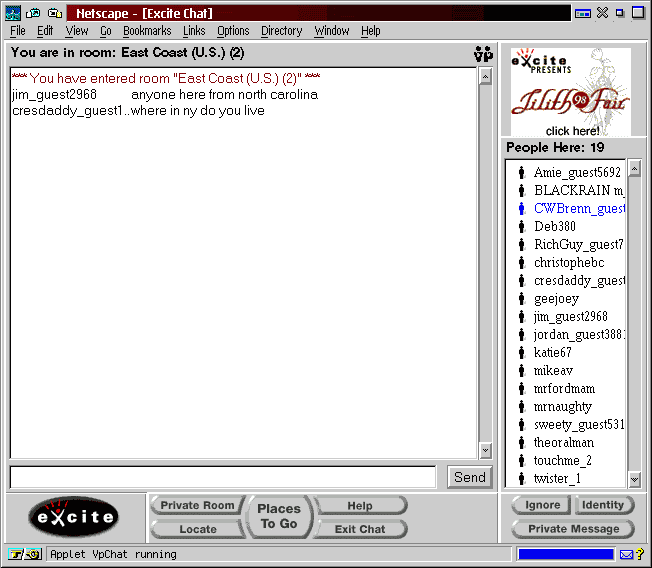Image resolution: width=652 pixels, height=568 pixels.
Task: Open the Lilith Fair banner ad
Action: click(x=570, y=92)
